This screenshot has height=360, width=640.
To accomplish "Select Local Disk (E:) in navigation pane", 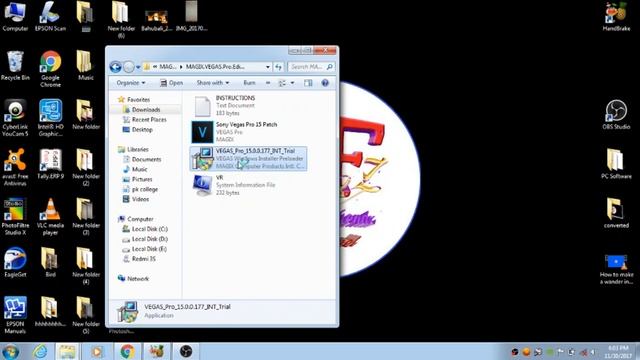I will point(144,249).
